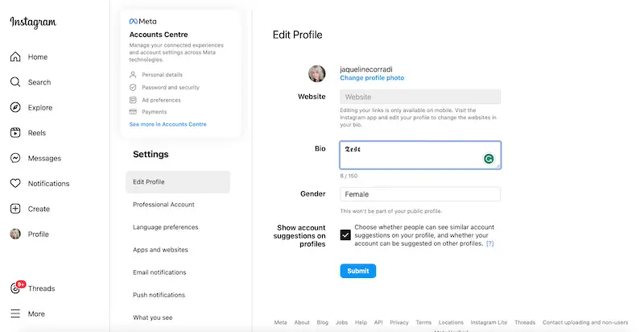
Task: Open See more in Accounts Centre
Action: coord(168,124)
